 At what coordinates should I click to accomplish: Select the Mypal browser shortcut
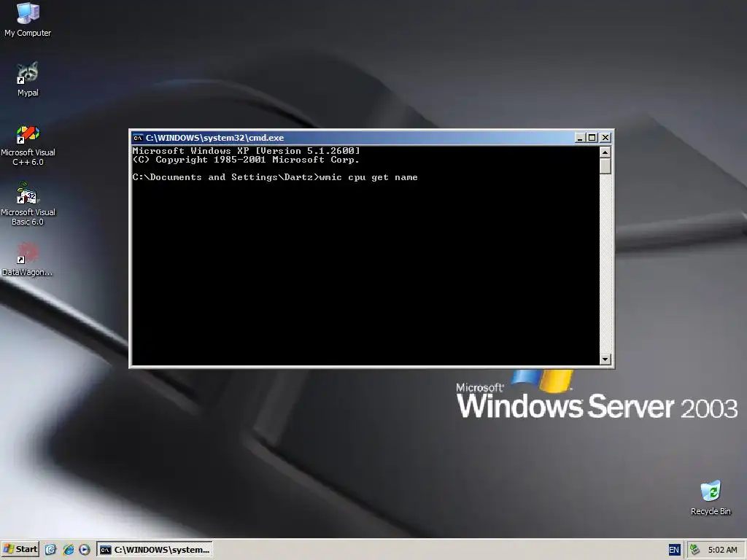pos(28,79)
